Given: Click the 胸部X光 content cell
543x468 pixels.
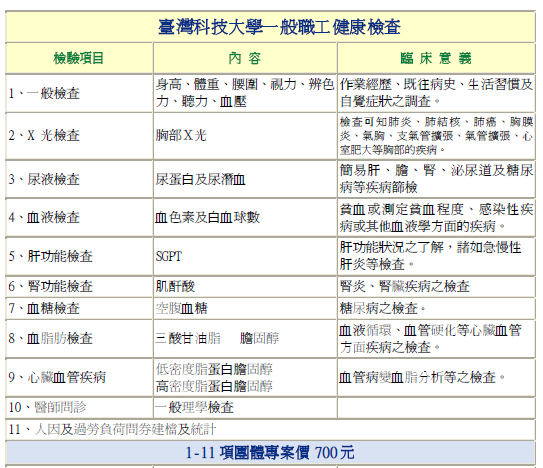Looking at the screenshot, I should (181, 135).
